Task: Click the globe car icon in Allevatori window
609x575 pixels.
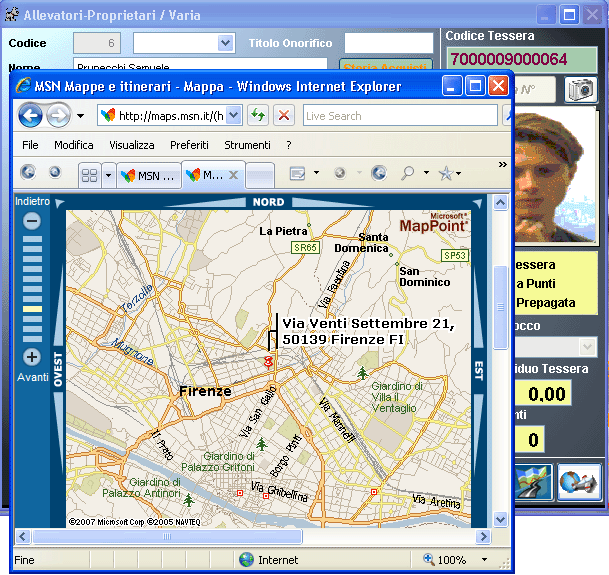Action: tap(579, 482)
